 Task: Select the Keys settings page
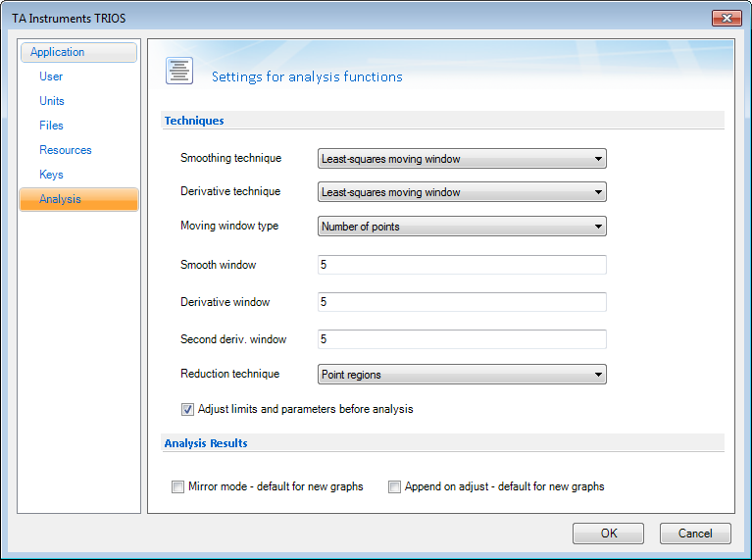pos(51,175)
